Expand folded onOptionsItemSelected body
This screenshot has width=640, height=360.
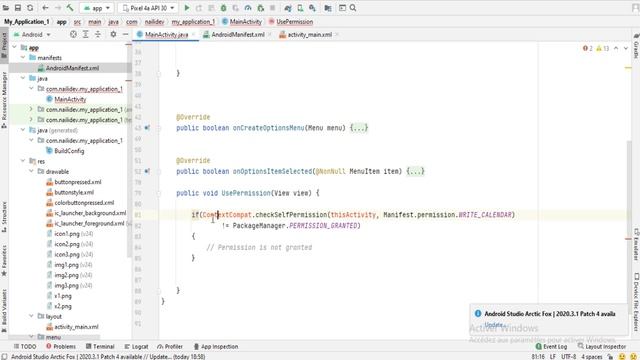(x=416, y=171)
